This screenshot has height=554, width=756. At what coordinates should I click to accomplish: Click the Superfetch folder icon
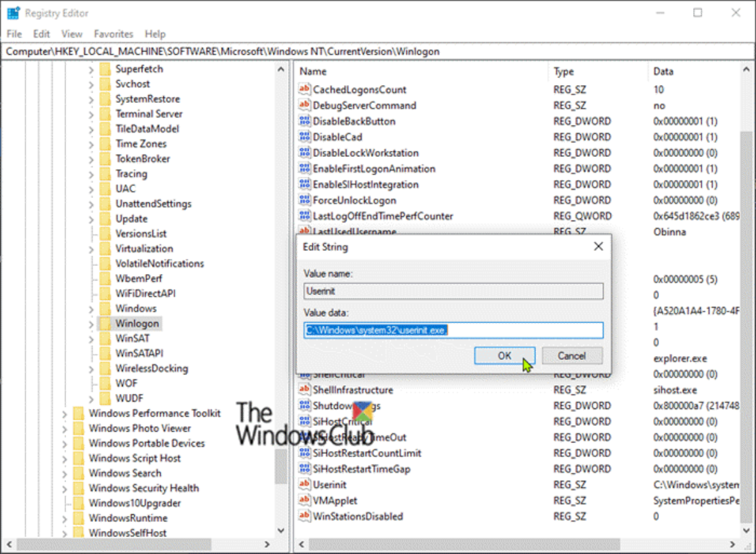(105, 69)
